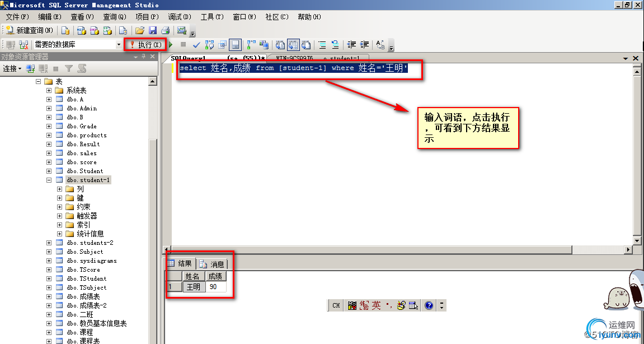Print the query with the printer icon
This screenshot has height=344, width=644.
click(166, 30)
